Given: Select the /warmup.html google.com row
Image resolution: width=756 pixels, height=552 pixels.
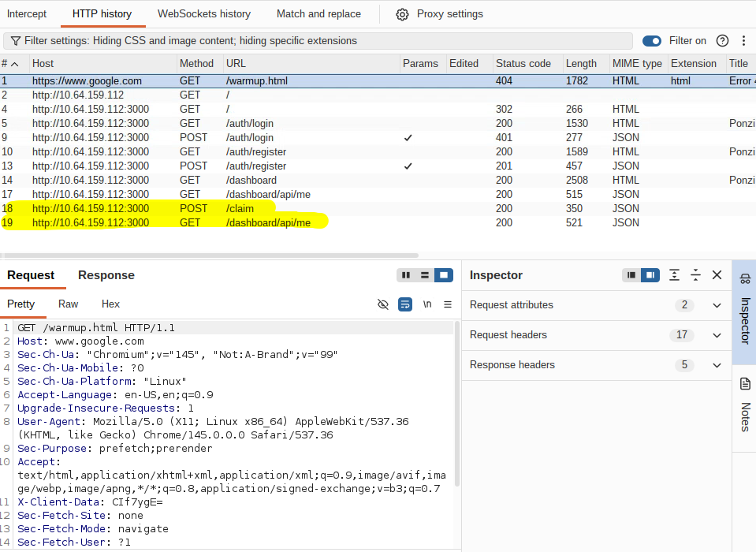Looking at the screenshot, I should click(378, 81).
